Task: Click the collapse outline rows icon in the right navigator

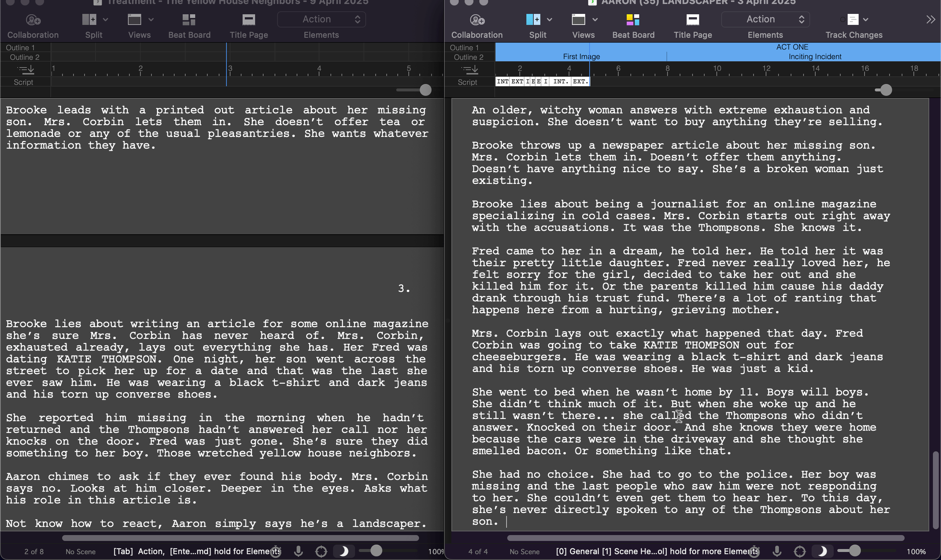Action: 470,70
